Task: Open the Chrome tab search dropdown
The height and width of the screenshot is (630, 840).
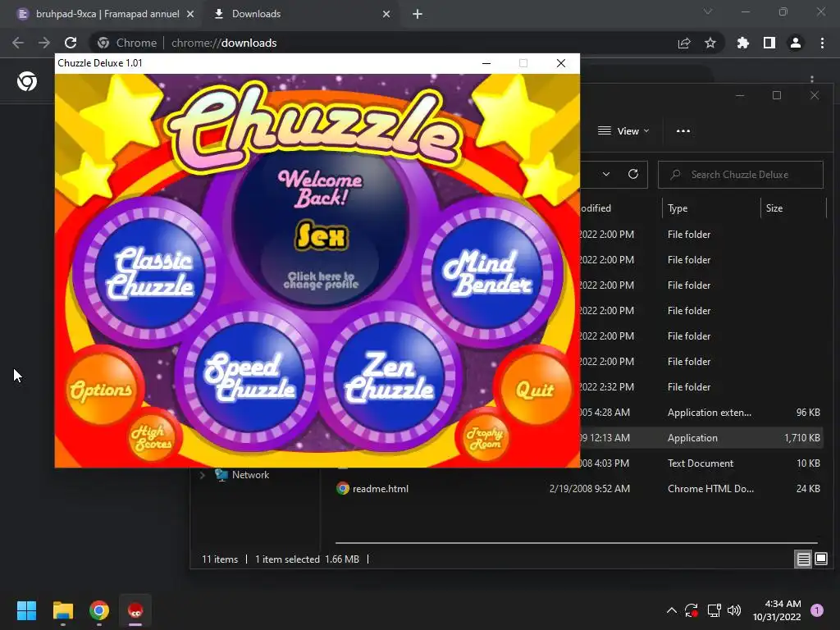Action: tap(708, 11)
